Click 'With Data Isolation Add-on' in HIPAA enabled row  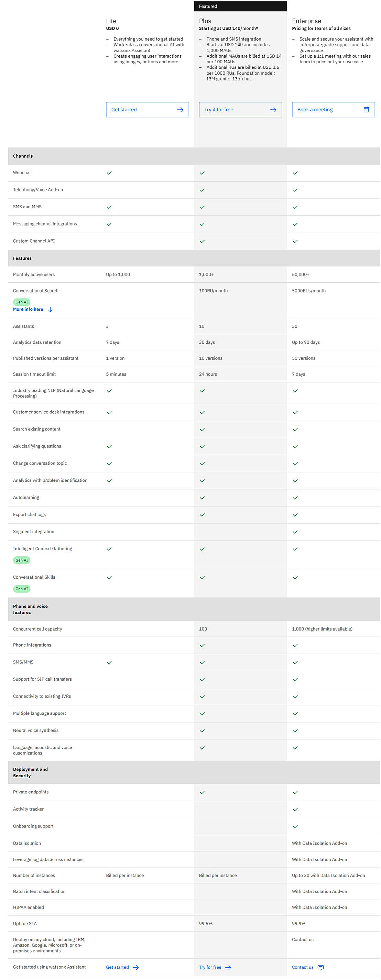319,908
